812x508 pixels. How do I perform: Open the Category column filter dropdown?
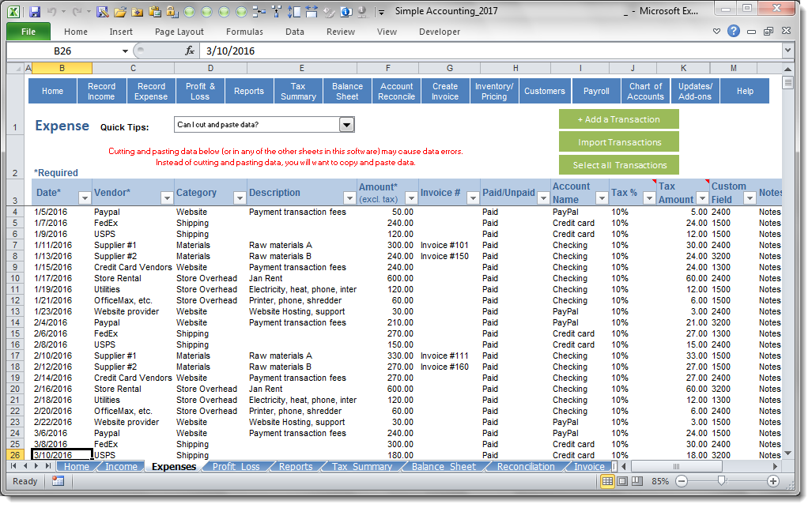tap(240, 198)
